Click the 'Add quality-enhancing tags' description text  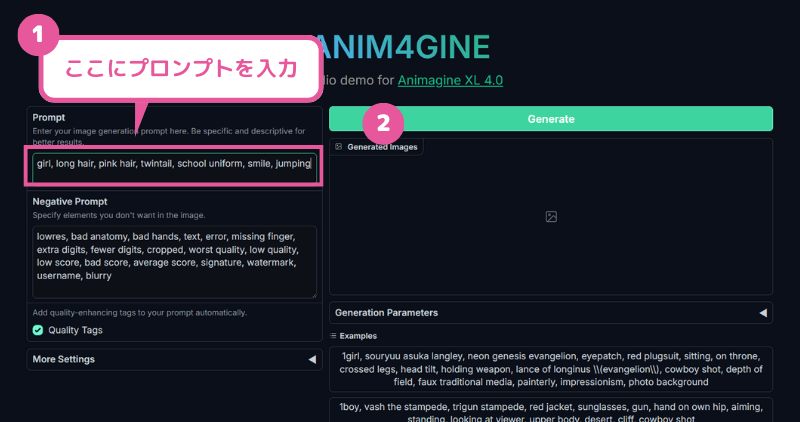(x=140, y=312)
